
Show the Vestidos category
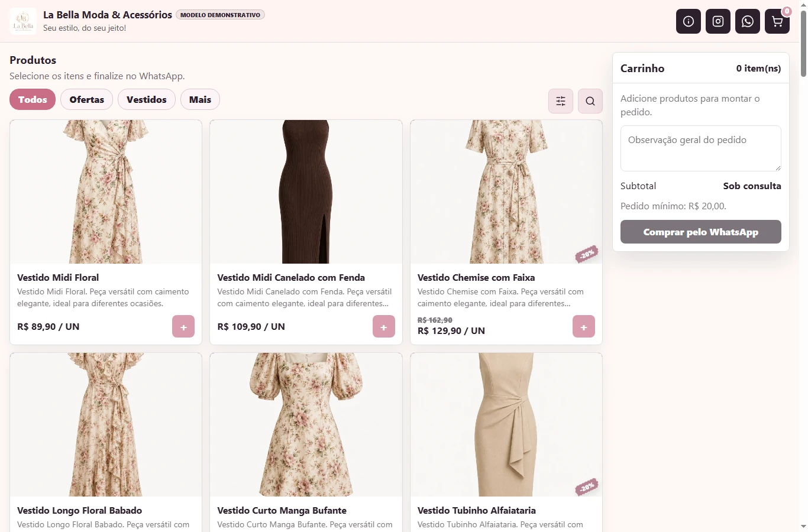(147, 99)
